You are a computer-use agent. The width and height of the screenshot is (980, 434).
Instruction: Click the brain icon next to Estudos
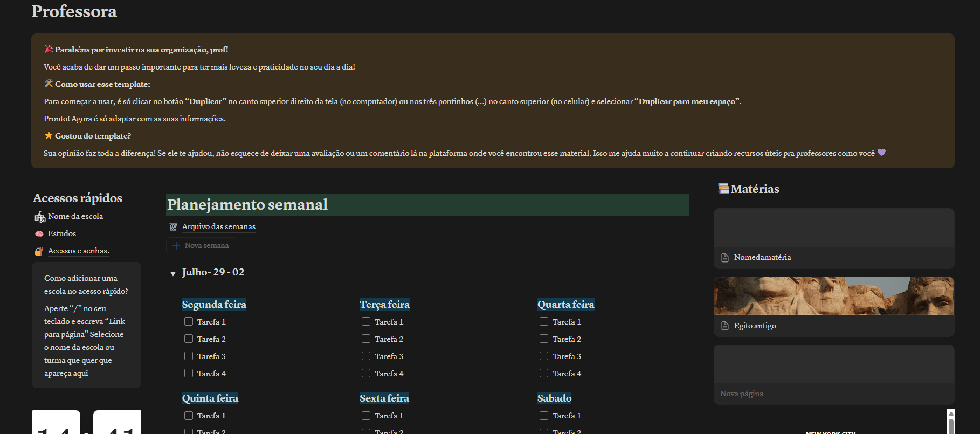click(x=39, y=234)
